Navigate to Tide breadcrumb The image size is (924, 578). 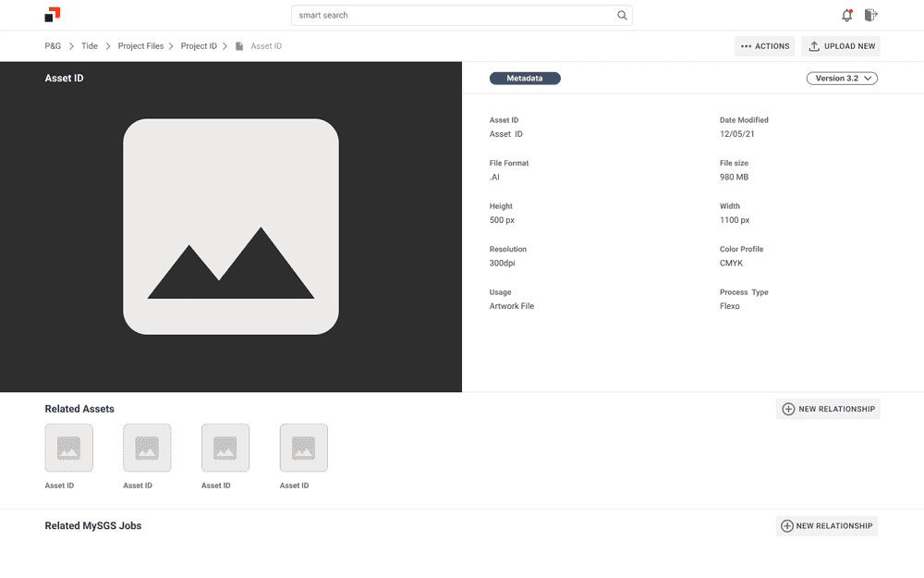coord(90,46)
